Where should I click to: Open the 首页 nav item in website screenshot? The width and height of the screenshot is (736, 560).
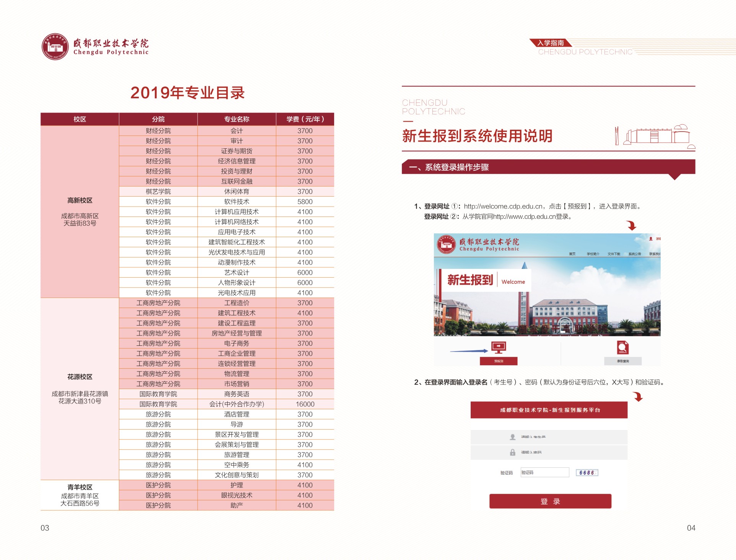tap(572, 254)
